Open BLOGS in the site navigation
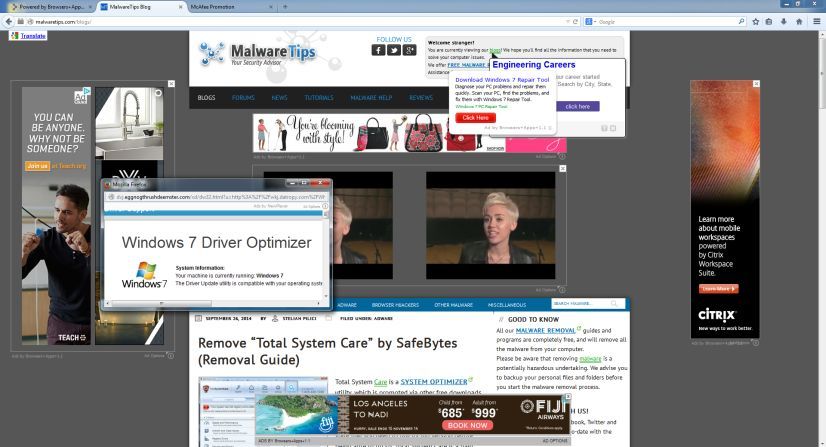Viewport: 826px width, 447px height. point(206,97)
